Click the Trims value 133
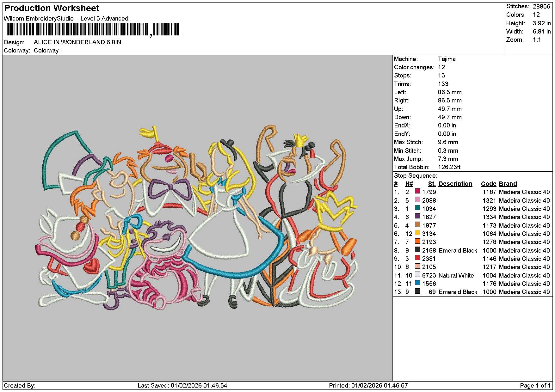The height and width of the screenshot is (392, 555). pyautogui.click(x=443, y=84)
